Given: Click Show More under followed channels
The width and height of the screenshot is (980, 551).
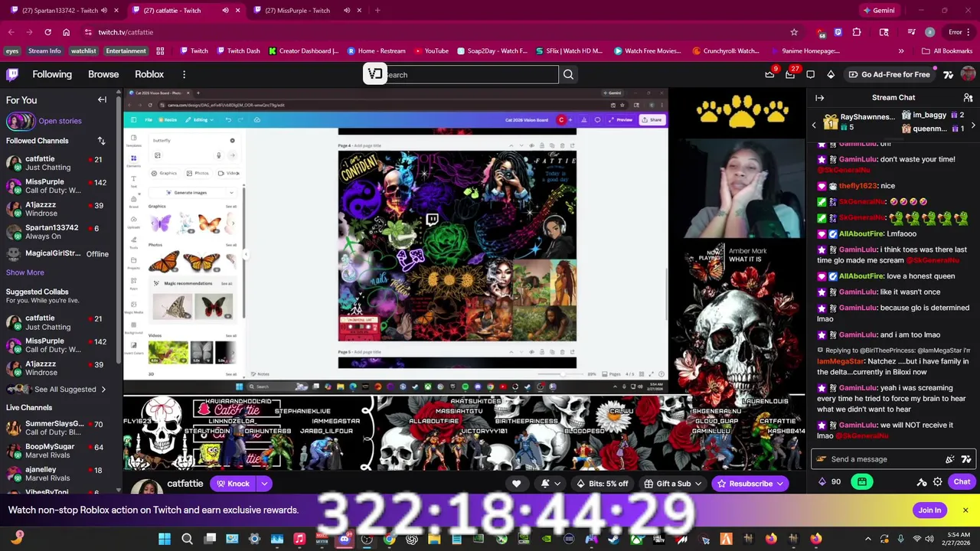Looking at the screenshot, I should click(x=25, y=272).
